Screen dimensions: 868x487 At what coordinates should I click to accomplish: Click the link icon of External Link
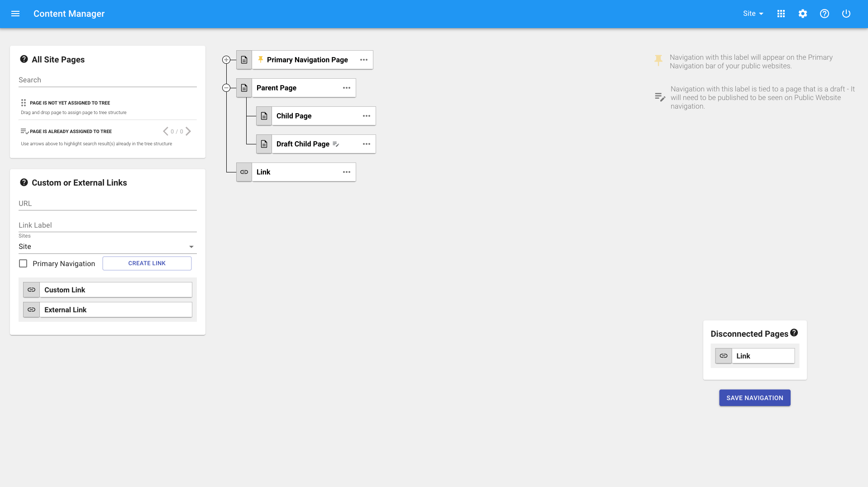coord(32,310)
